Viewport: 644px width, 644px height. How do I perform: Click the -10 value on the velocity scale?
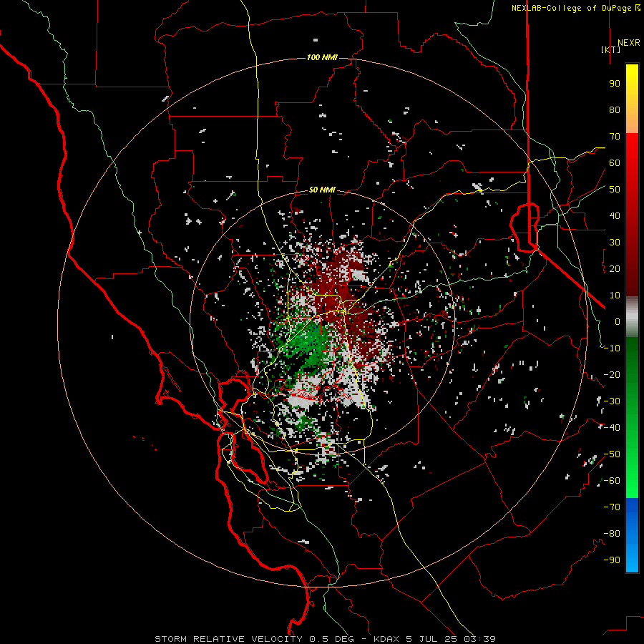pos(612,348)
